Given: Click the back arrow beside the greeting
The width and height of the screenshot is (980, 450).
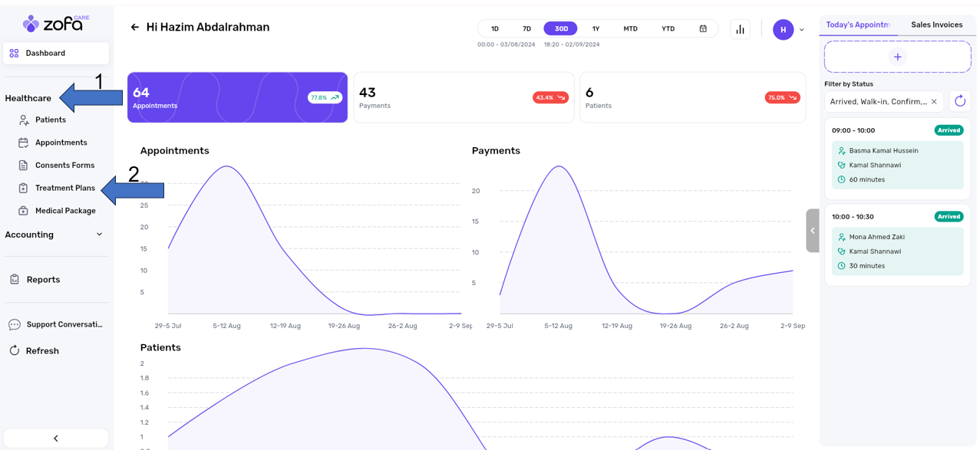Looking at the screenshot, I should click(x=135, y=28).
